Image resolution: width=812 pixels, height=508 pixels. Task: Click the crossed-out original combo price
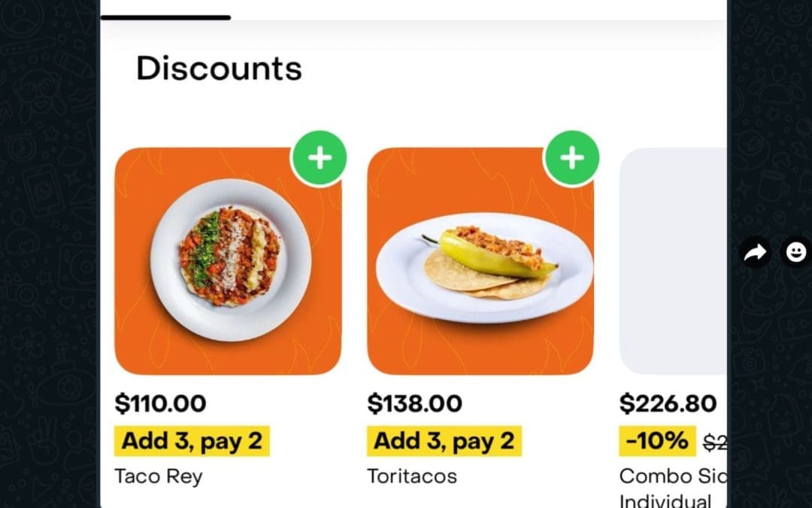[715, 443]
